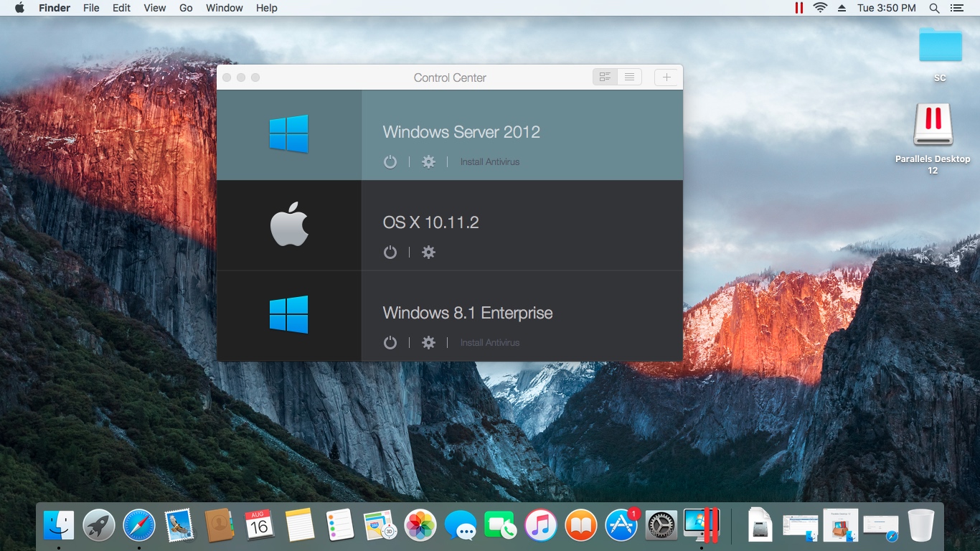This screenshot has height=551, width=980.
Task: Power on Windows Server 2012 VM
Action: pyautogui.click(x=390, y=162)
